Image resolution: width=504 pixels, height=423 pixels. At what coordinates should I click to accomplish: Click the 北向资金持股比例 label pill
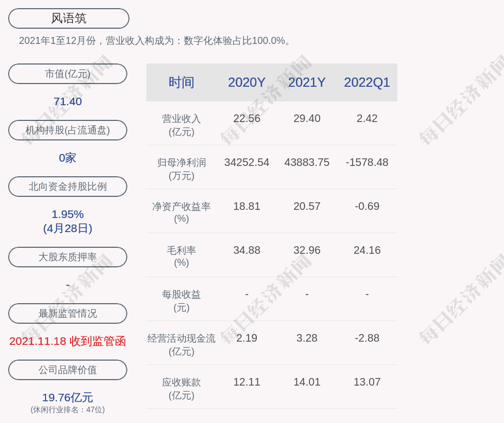click(x=68, y=186)
